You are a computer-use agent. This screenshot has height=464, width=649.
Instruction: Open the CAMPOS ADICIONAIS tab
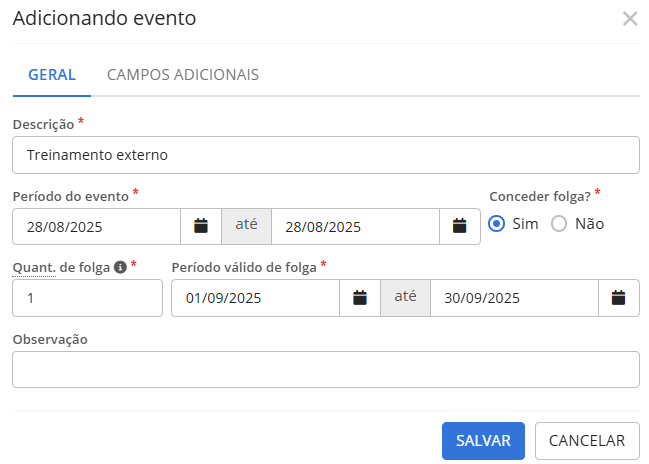click(x=183, y=75)
